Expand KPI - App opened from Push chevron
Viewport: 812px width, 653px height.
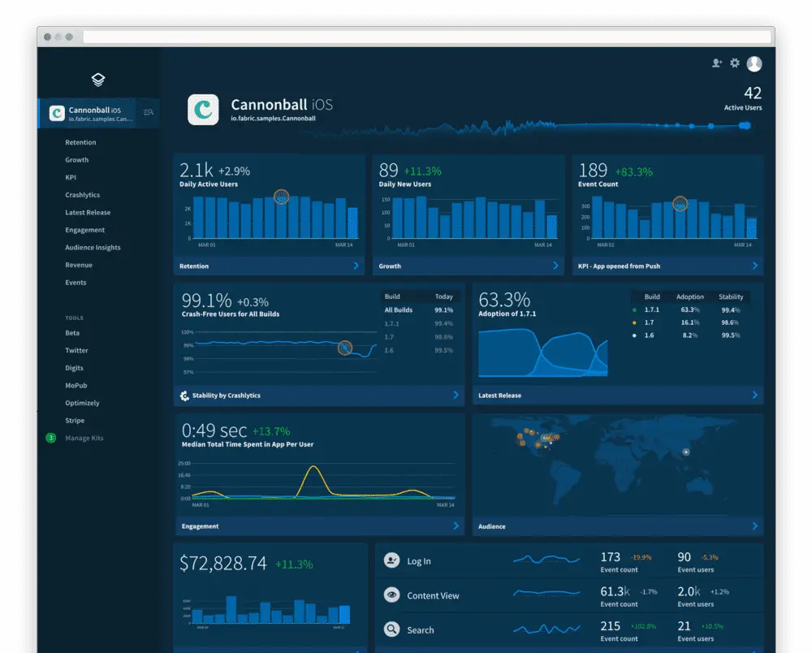pyautogui.click(x=755, y=266)
